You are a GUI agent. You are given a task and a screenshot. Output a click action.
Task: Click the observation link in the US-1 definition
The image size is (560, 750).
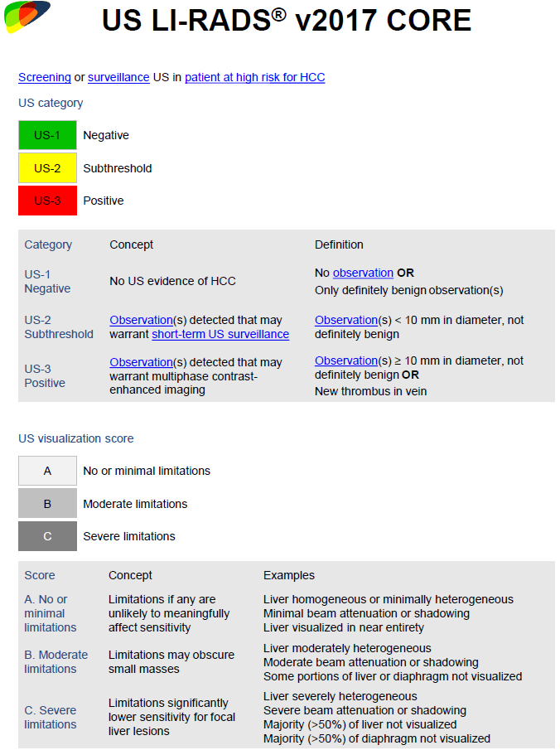pyautogui.click(x=363, y=273)
